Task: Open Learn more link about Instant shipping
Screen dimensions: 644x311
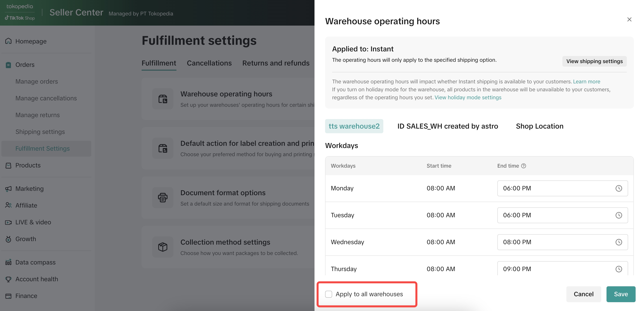Action: pyautogui.click(x=586, y=82)
